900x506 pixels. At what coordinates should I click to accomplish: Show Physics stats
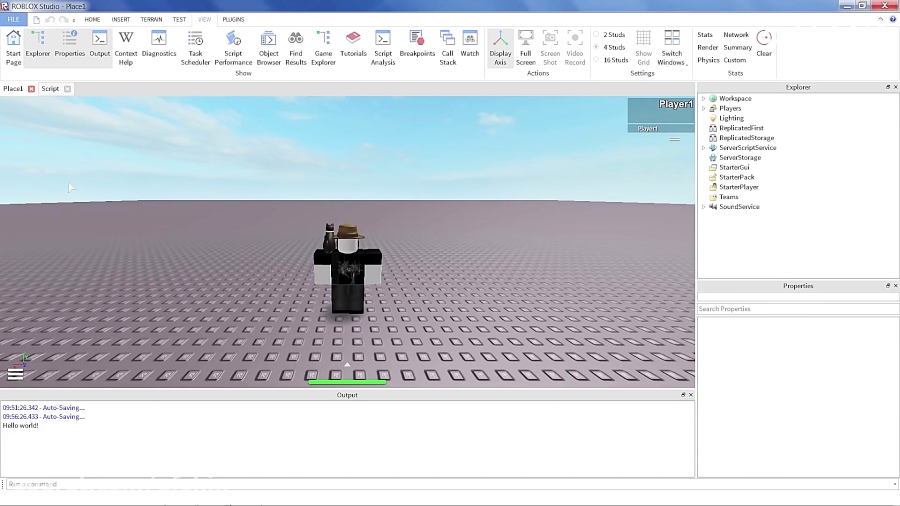click(x=708, y=60)
